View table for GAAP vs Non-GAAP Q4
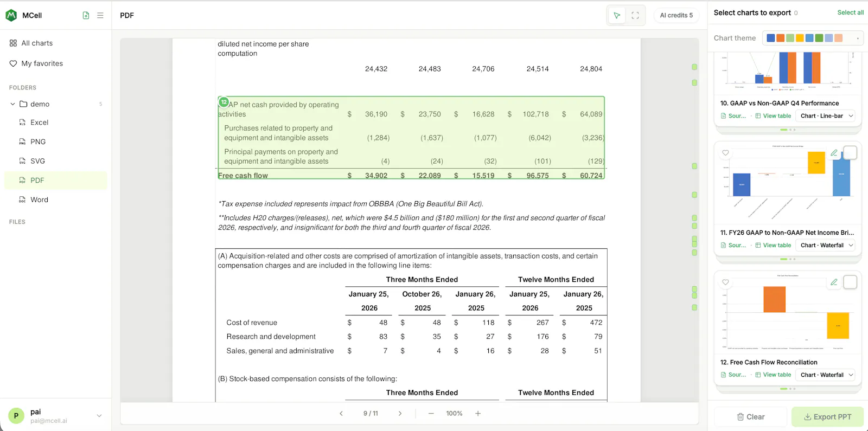 pyautogui.click(x=773, y=116)
